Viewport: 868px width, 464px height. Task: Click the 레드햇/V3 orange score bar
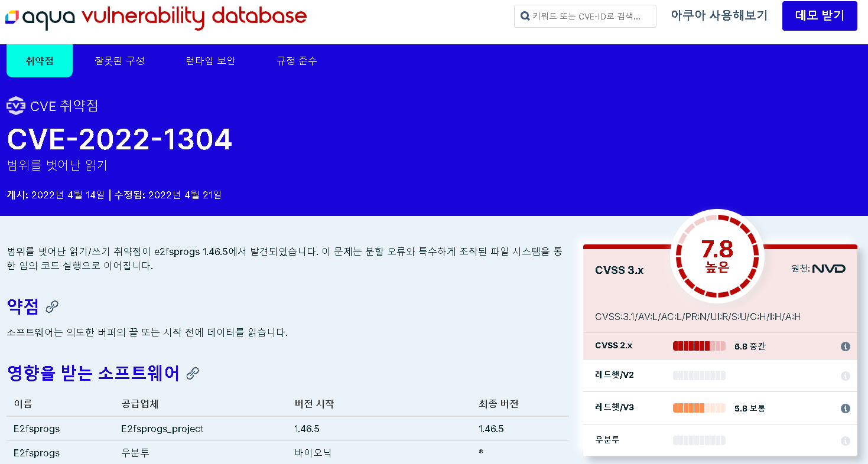pyautogui.click(x=699, y=408)
